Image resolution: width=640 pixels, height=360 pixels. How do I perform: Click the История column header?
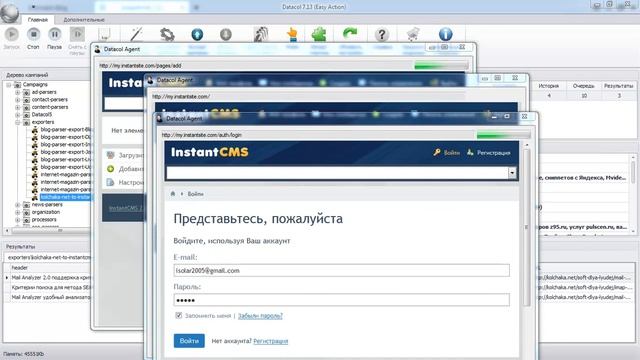[x=549, y=86]
